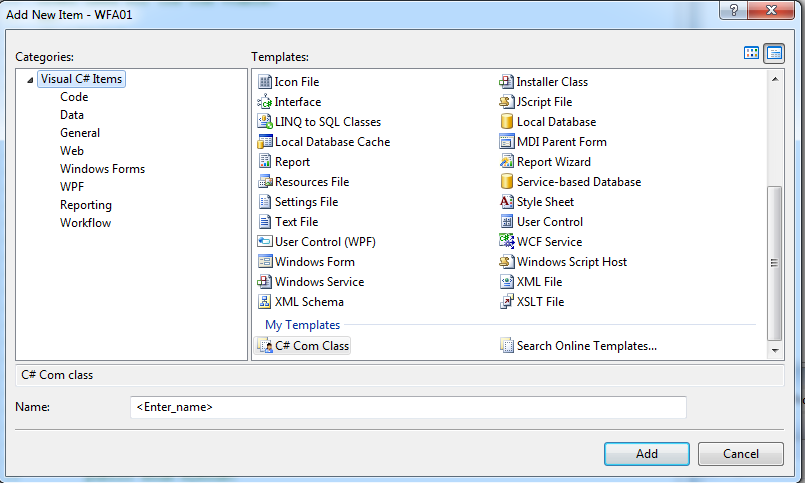Image resolution: width=805 pixels, height=483 pixels.
Task: Select the C# Com Class template icon
Action: (264, 346)
